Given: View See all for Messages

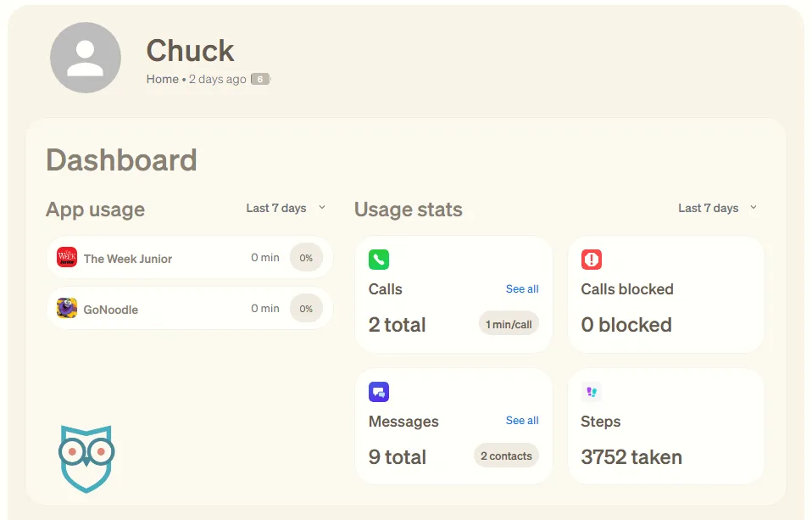Looking at the screenshot, I should [521, 421].
